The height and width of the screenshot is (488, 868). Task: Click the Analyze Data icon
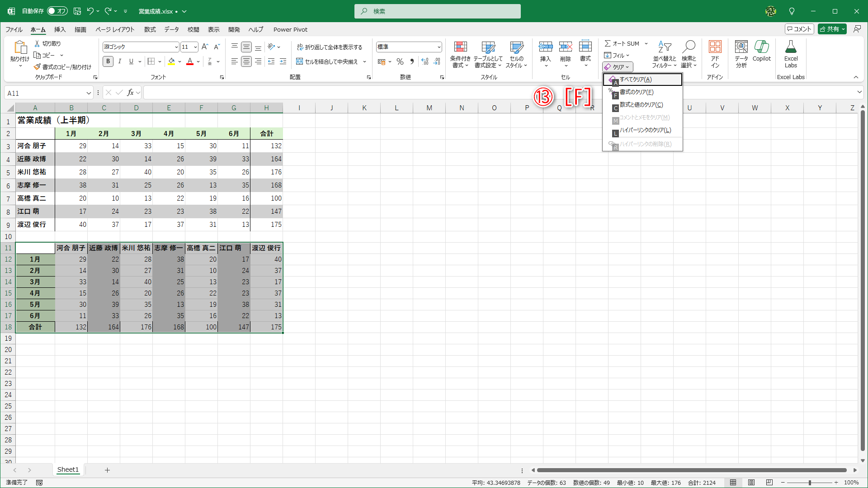[741, 47]
